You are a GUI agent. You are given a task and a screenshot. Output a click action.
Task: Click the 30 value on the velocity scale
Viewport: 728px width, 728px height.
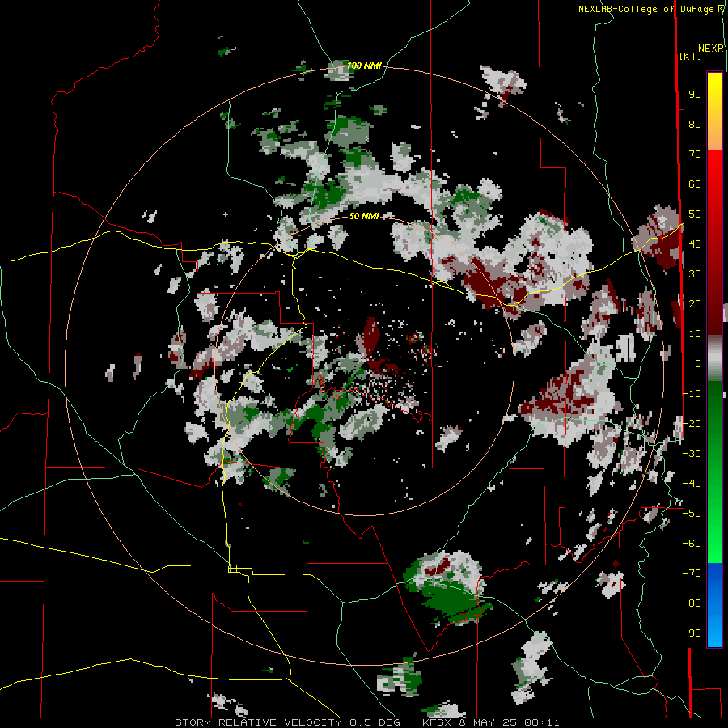(x=695, y=274)
